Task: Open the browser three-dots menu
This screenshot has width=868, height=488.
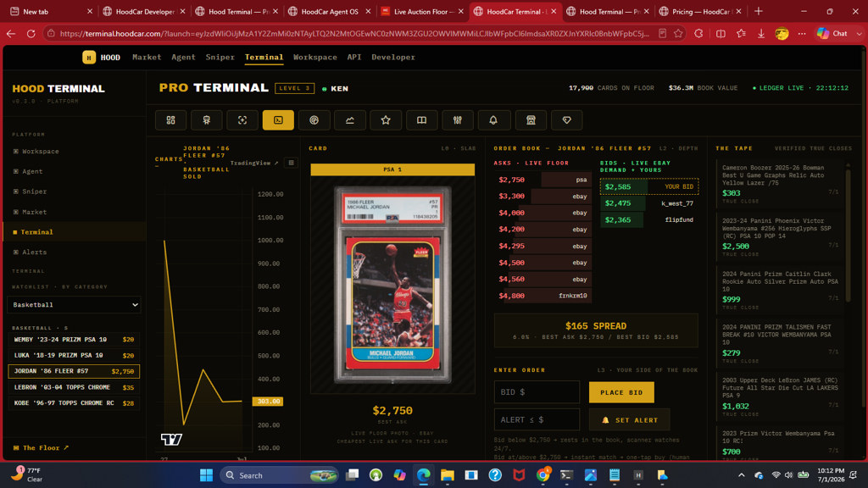Action: tap(802, 34)
